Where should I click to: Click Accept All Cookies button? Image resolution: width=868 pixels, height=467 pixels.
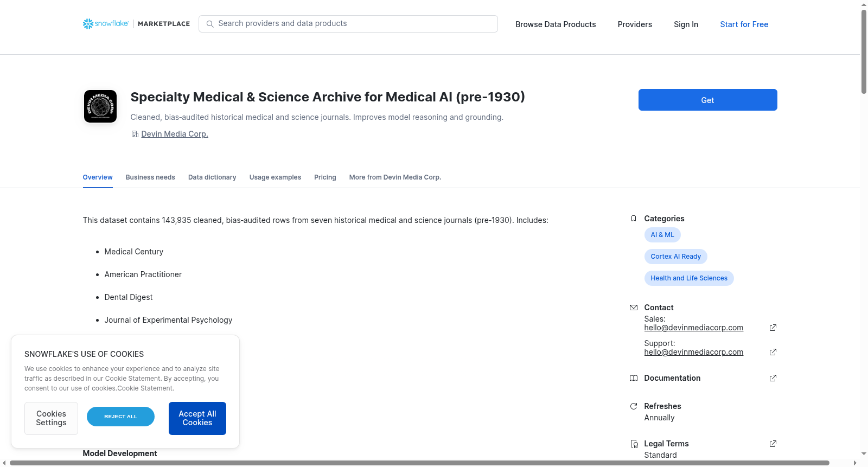click(x=197, y=418)
